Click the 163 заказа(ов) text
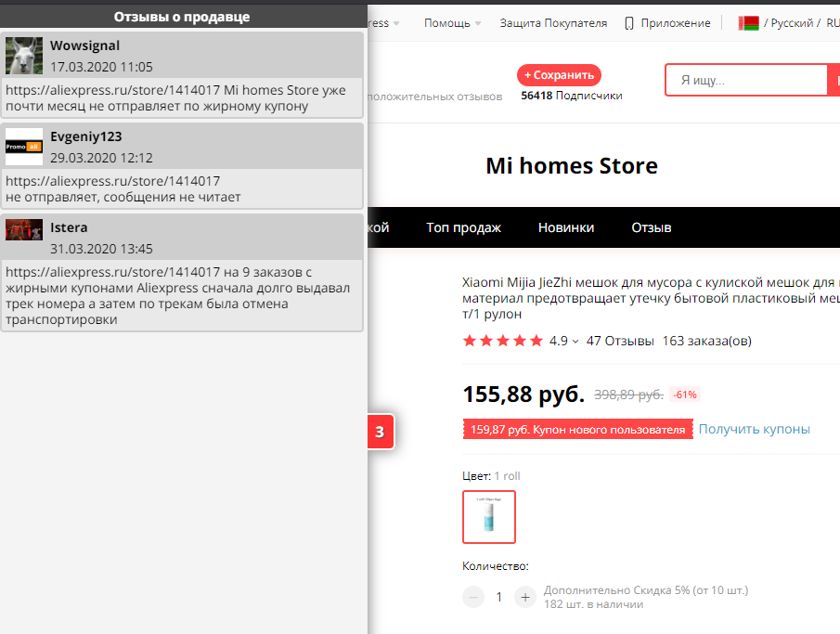 click(x=706, y=341)
